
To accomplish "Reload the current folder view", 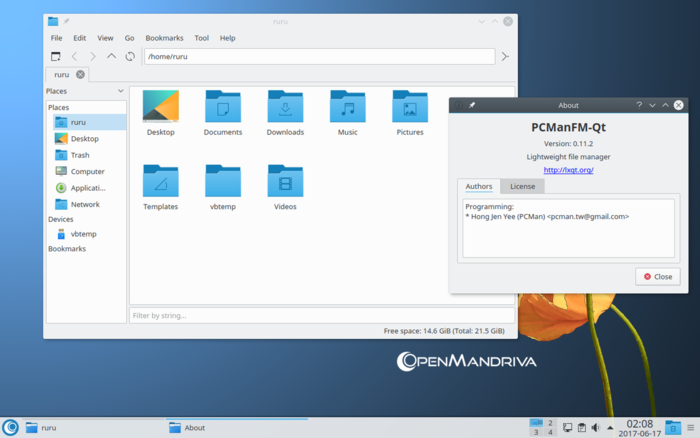I will [130, 56].
